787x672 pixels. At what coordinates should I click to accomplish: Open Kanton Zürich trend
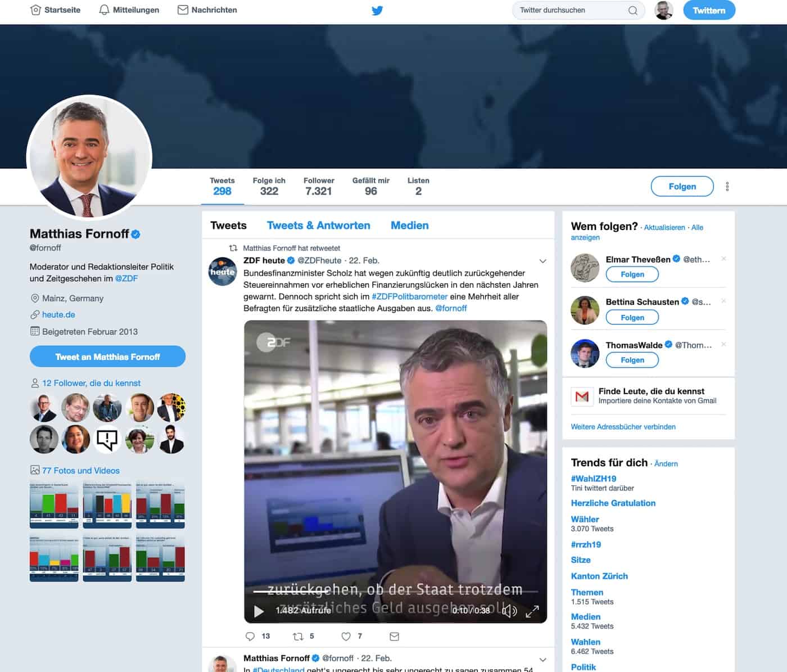pos(599,576)
